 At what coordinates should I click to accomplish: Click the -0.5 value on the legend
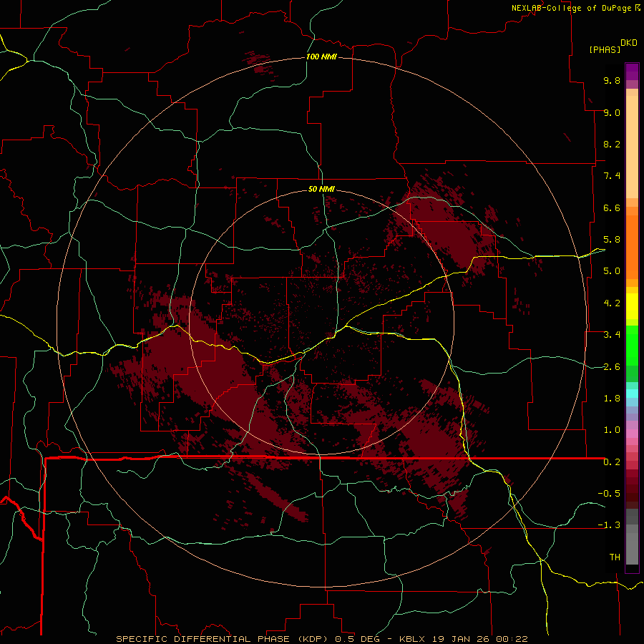point(609,494)
